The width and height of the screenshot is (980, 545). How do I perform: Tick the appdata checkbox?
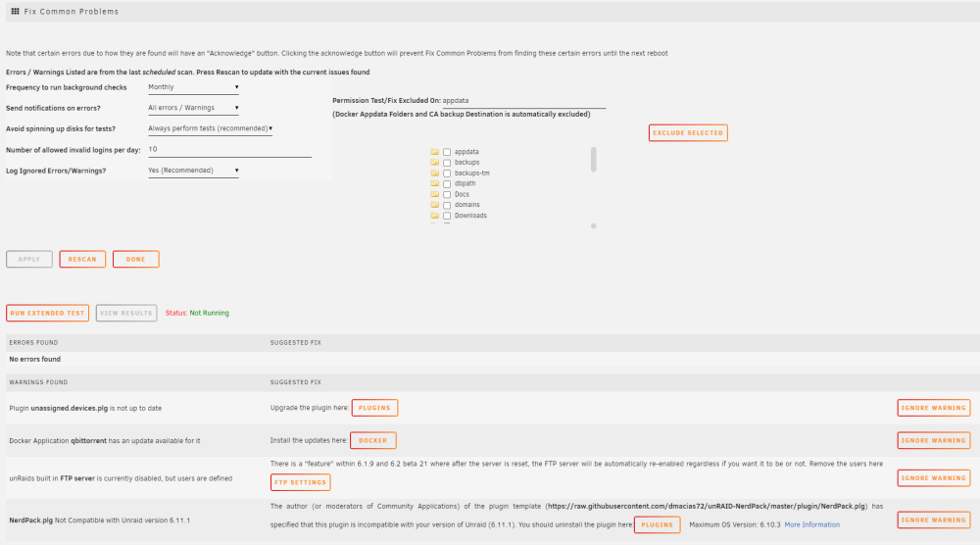(x=447, y=152)
